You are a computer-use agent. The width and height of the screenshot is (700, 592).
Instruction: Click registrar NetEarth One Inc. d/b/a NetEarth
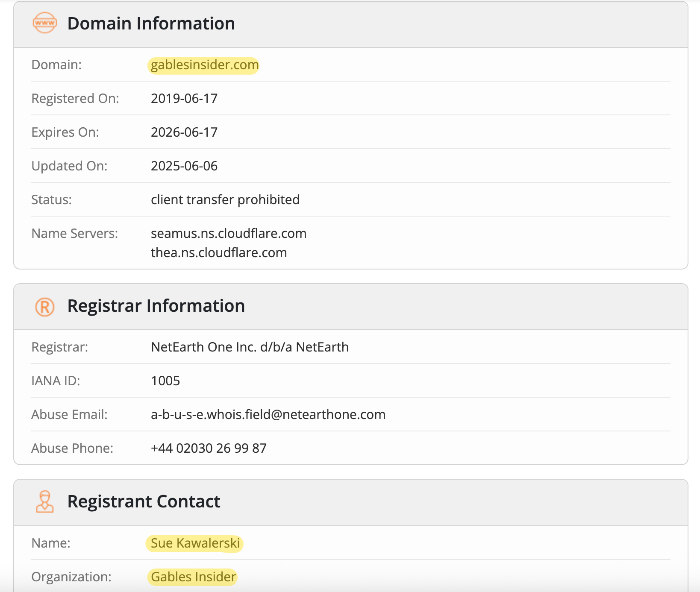250,347
